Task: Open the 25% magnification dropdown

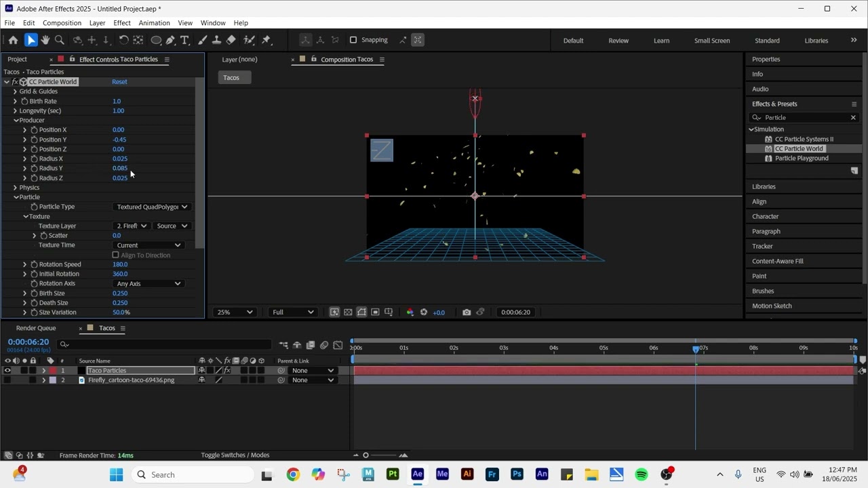Action: [x=235, y=312]
